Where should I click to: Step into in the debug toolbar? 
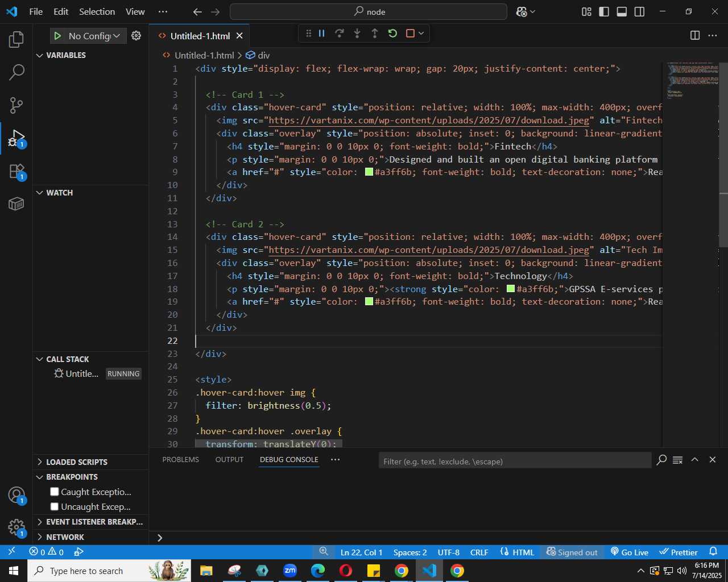357,34
